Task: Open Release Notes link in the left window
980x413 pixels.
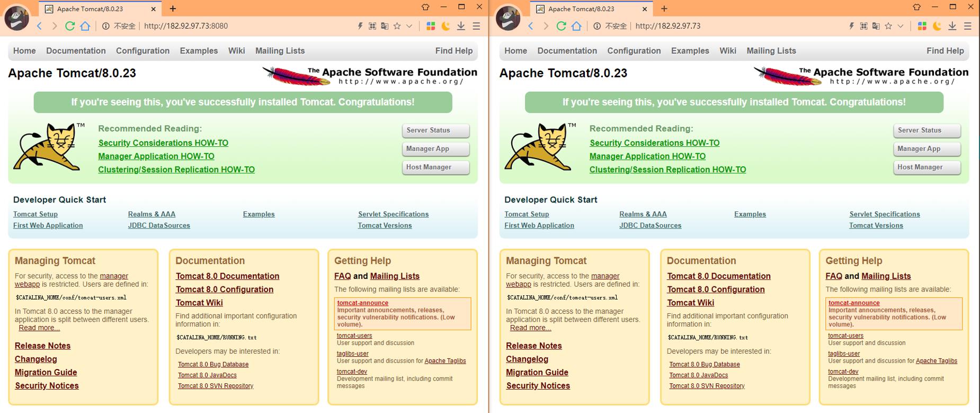Action: tap(42, 346)
